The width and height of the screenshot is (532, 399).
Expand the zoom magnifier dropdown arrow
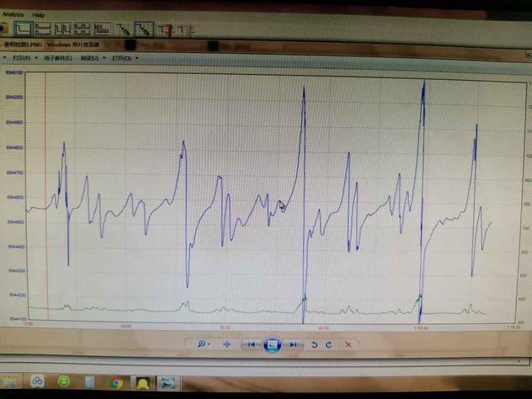click(x=209, y=345)
